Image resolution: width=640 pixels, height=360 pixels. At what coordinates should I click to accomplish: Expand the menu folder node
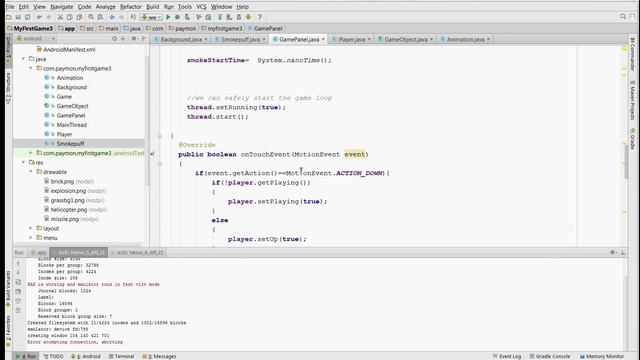tap(31, 238)
